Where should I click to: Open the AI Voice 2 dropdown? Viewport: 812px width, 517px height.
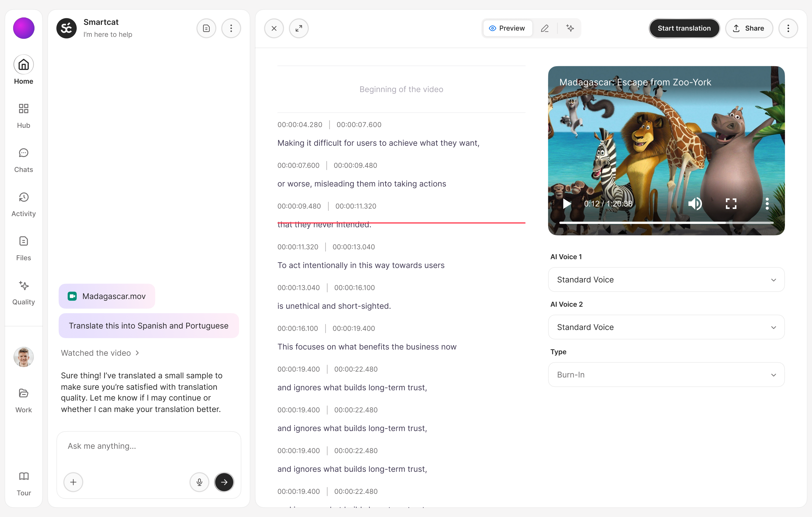pos(666,327)
